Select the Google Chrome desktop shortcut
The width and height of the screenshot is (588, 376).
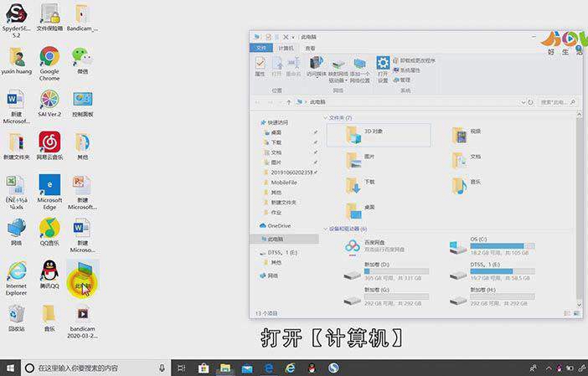click(x=49, y=64)
